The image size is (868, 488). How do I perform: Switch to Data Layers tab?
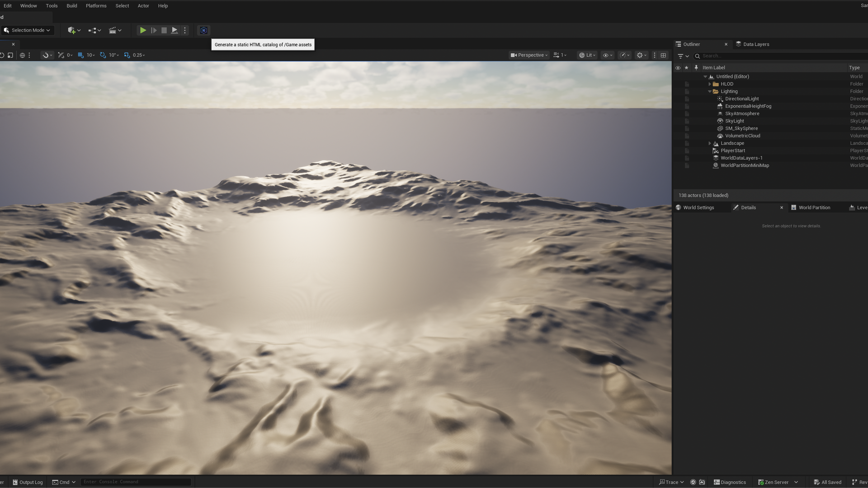(752, 44)
